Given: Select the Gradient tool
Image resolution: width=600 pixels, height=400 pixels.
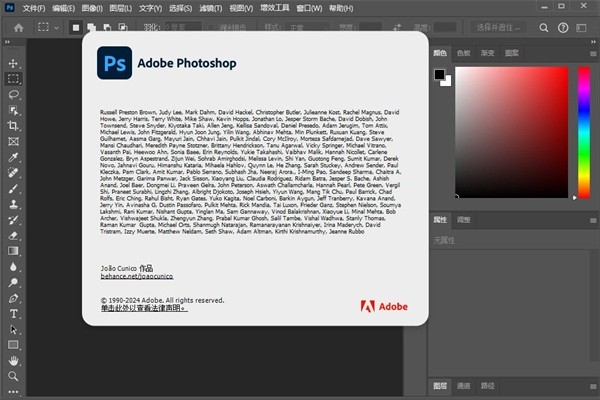Looking at the screenshot, I should tap(13, 251).
